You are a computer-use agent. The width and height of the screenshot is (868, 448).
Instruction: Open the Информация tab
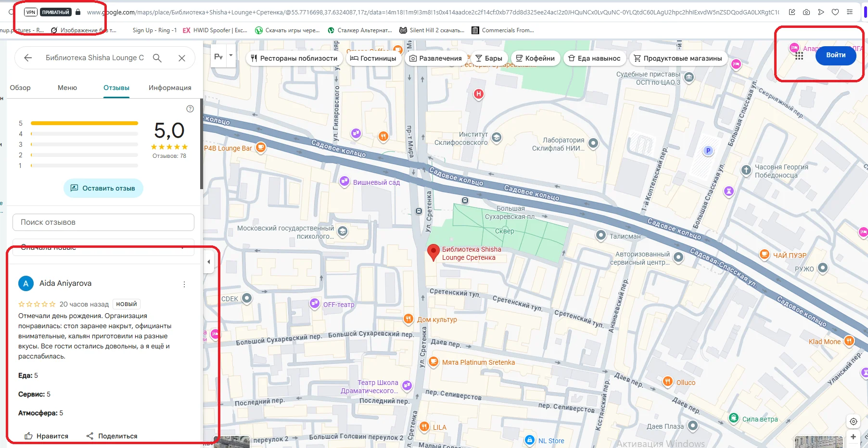170,88
